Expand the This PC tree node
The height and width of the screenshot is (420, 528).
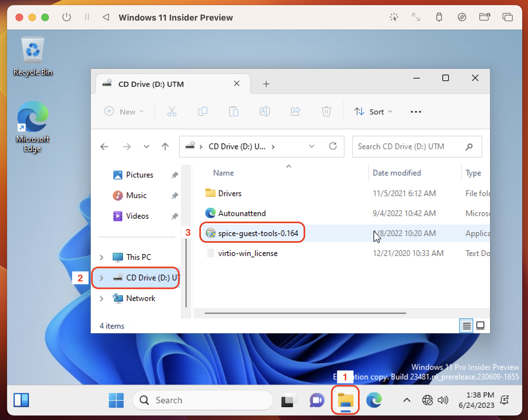(x=102, y=257)
